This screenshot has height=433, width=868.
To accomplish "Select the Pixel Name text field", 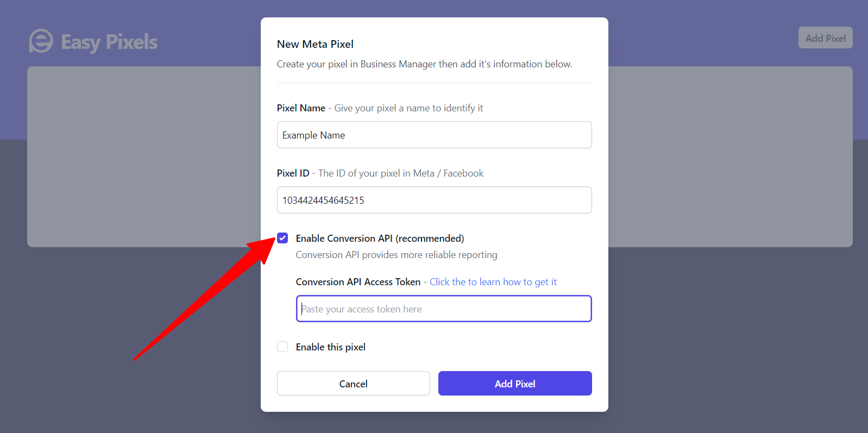I will (434, 135).
